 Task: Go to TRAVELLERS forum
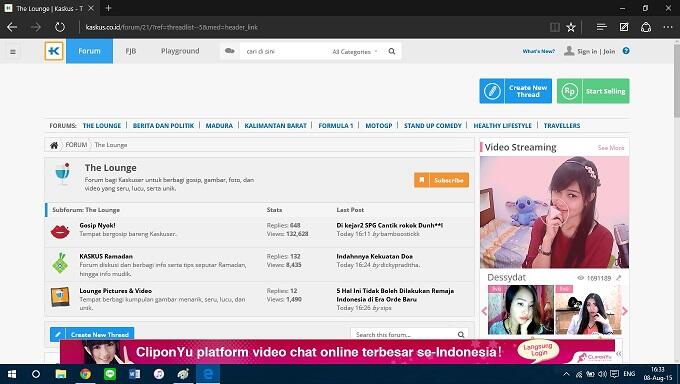(562, 125)
